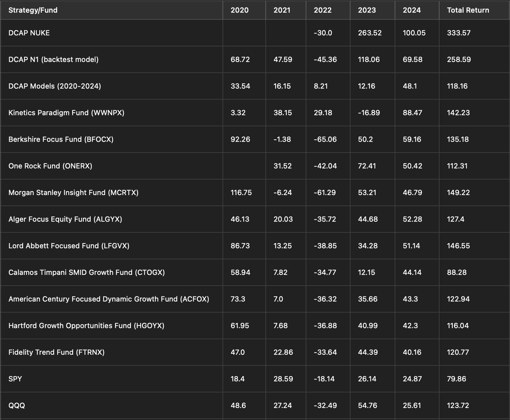Click DCAP NUKE 2024 value 100.05

[414, 33]
